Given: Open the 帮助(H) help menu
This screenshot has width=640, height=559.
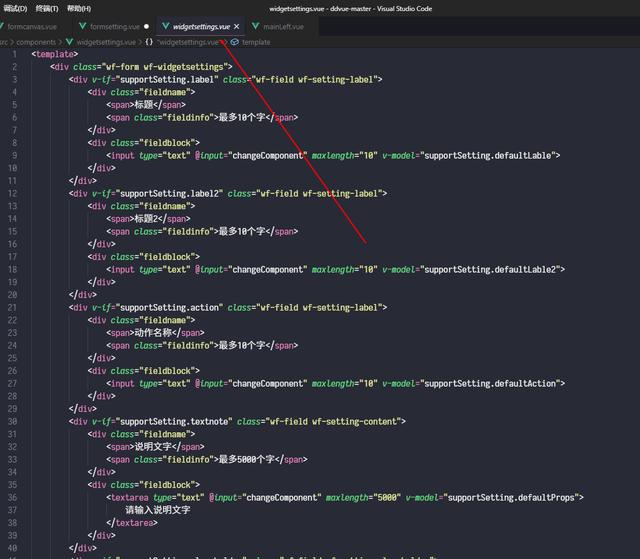Looking at the screenshot, I should (79, 9).
